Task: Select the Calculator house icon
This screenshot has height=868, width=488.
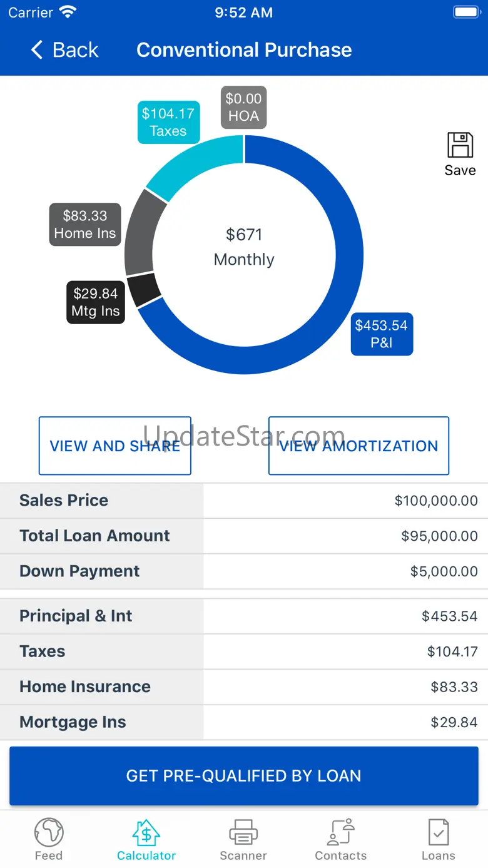Action: (x=146, y=833)
